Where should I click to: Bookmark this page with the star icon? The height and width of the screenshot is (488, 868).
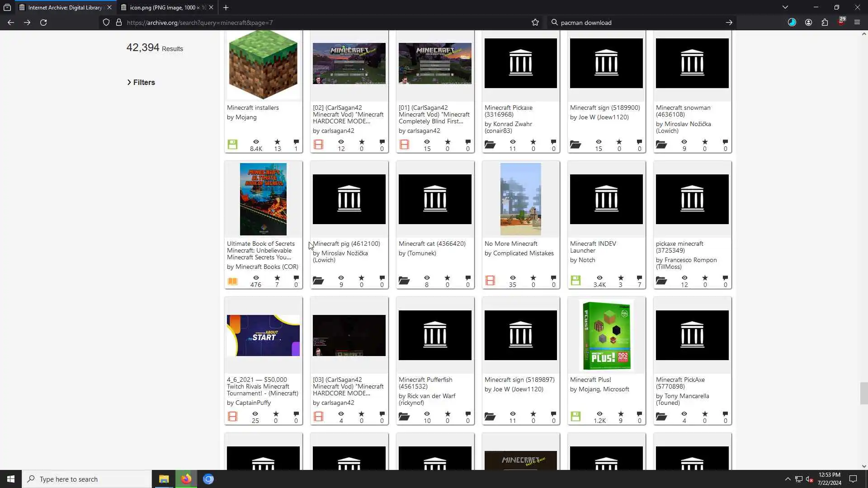(x=535, y=23)
